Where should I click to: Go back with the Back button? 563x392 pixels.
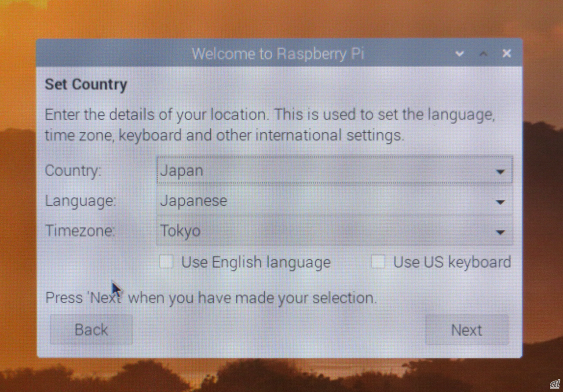point(91,330)
